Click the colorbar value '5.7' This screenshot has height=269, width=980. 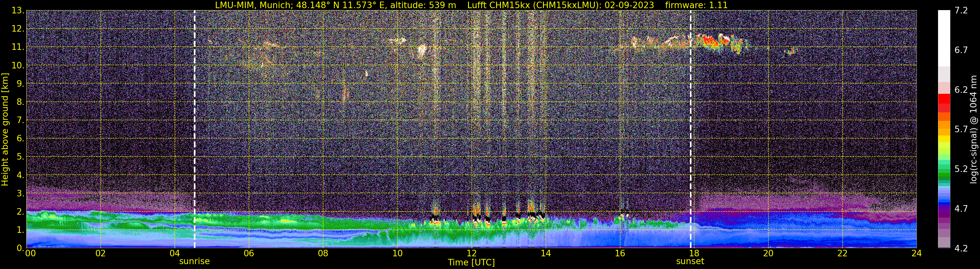(x=961, y=129)
